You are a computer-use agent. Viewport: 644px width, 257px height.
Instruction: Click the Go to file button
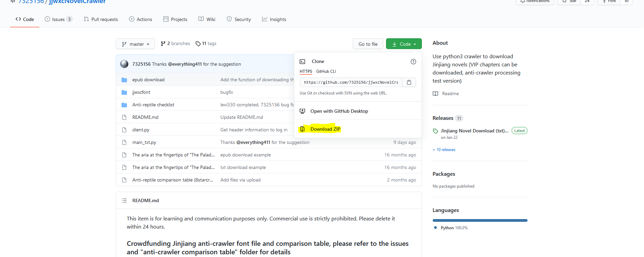click(x=368, y=44)
